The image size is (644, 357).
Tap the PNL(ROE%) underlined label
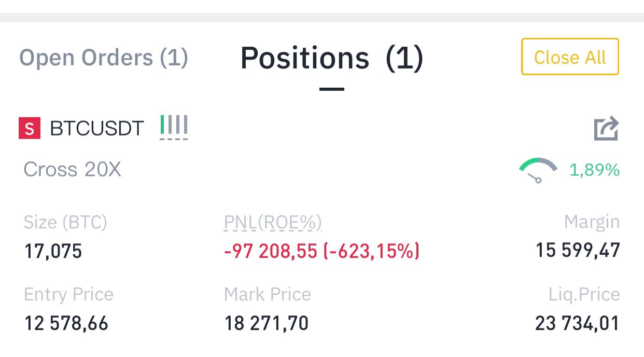click(273, 222)
